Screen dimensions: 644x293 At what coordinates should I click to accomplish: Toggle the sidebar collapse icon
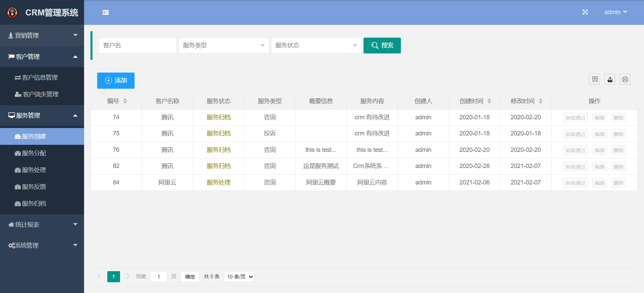pos(106,12)
